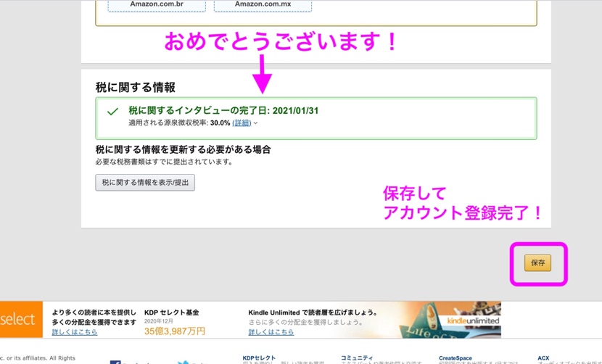The height and width of the screenshot is (364, 602).
Task: Go to ACX in the footer
Action: (543, 358)
